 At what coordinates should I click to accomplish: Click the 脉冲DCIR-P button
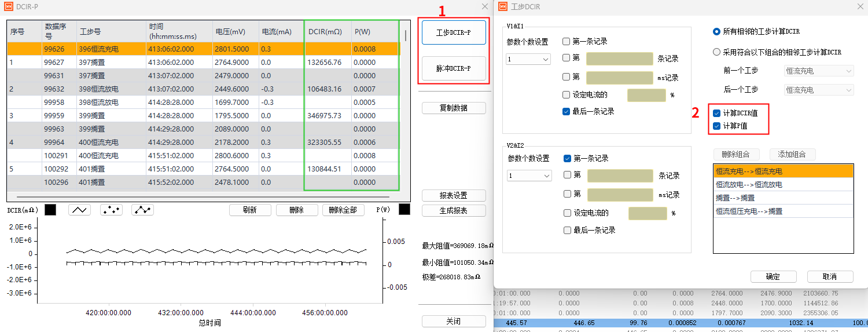click(x=453, y=68)
